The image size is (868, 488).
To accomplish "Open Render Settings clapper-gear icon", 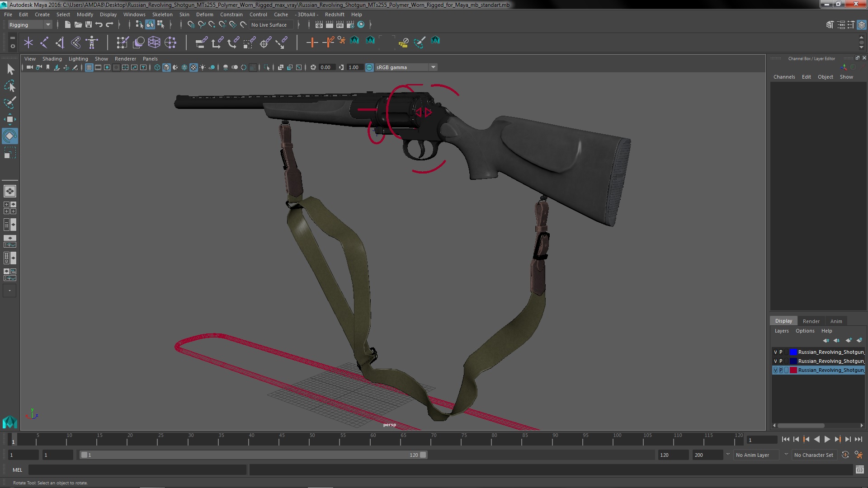I will pos(350,24).
